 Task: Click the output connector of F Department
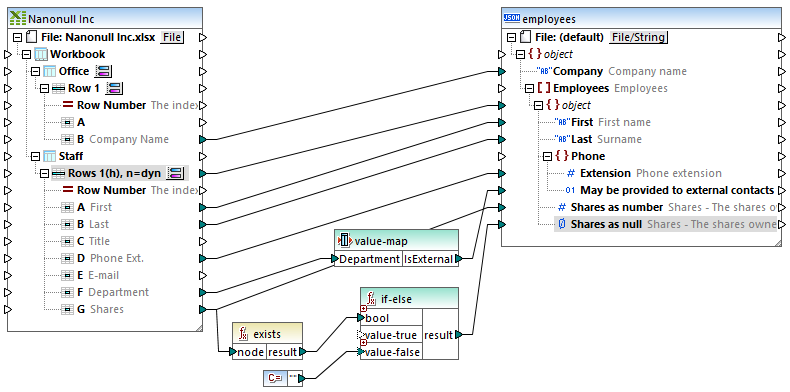coord(203,292)
